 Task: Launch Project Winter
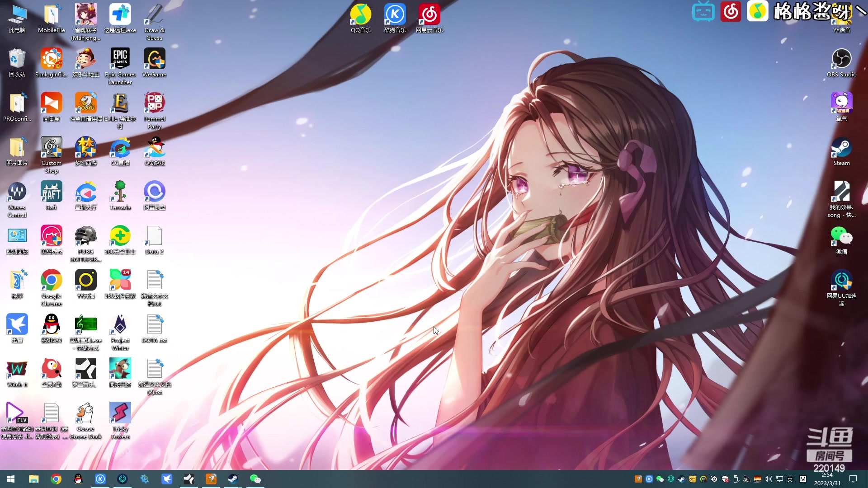click(x=120, y=332)
